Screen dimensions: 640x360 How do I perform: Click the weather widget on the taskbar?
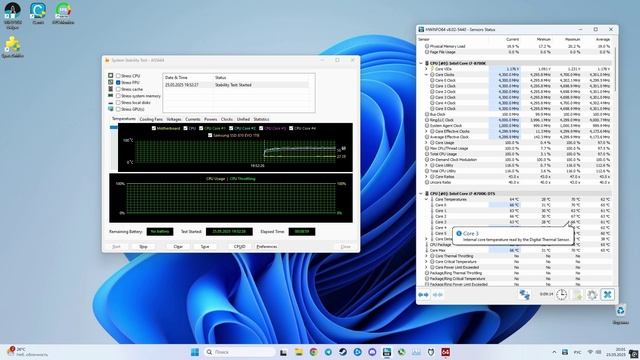coord(27,352)
